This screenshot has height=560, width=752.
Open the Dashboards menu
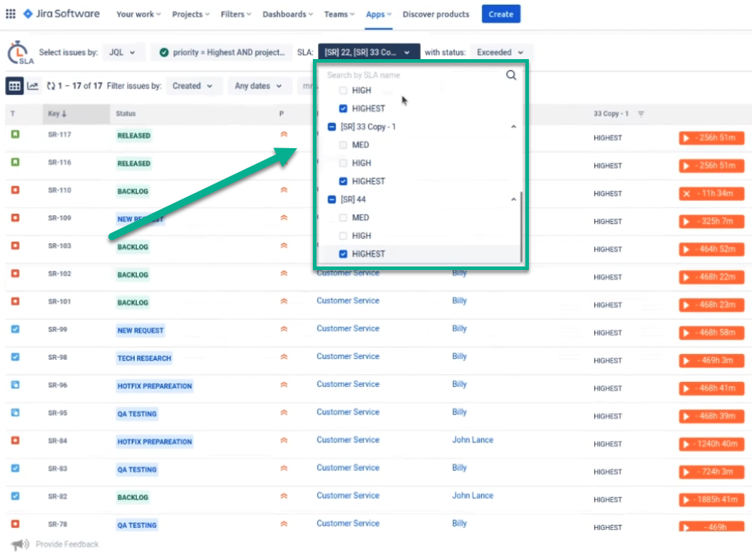click(x=289, y=14)
